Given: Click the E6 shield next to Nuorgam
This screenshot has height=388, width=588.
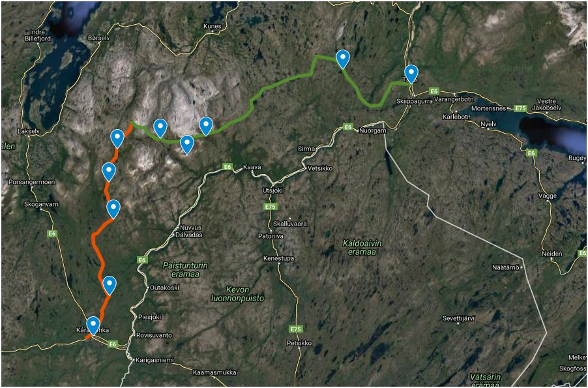Looking at the screenshot, I should 348,128.
